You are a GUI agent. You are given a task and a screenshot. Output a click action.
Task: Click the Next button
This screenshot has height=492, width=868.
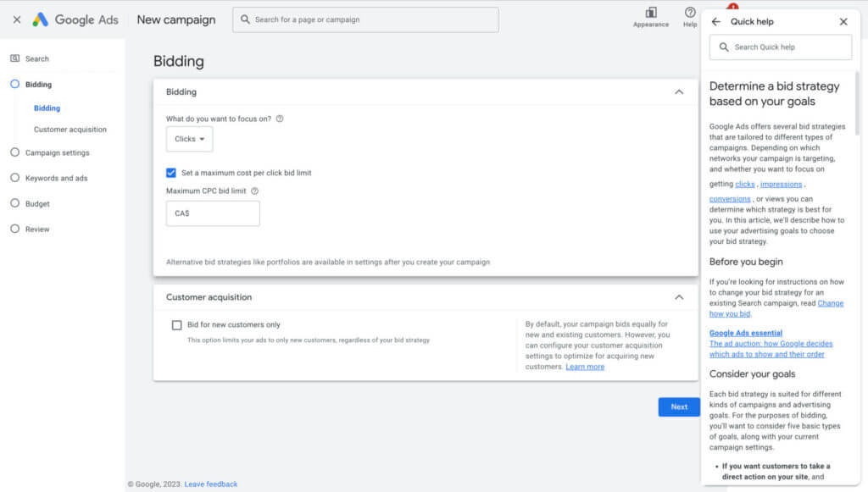[x=678, y=406]
